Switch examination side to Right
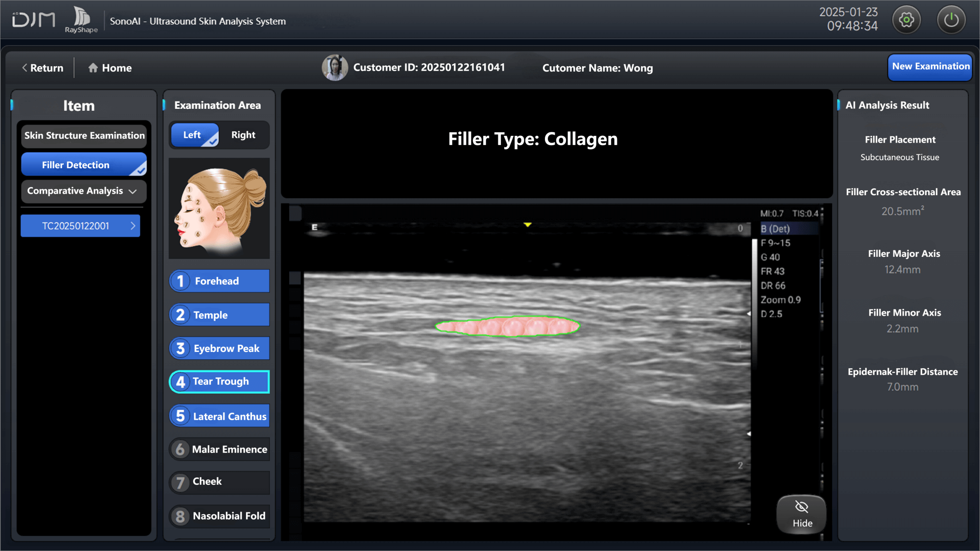980x551 pixels. [x=243, y=135]
